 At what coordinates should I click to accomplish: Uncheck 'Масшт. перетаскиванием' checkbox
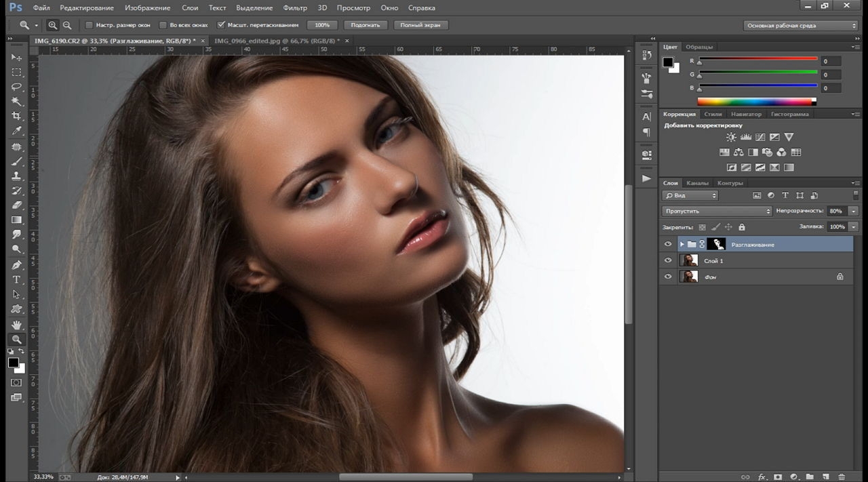(x=221, y=25)
